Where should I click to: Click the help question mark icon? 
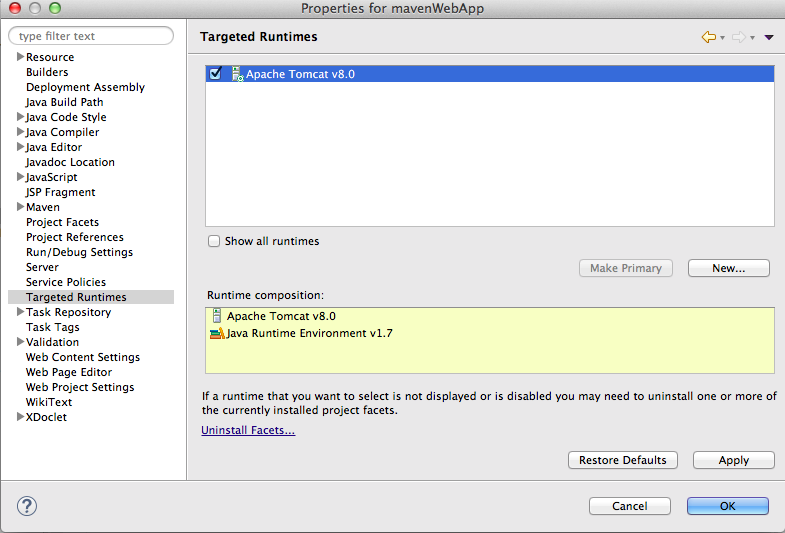pos(27,506)
